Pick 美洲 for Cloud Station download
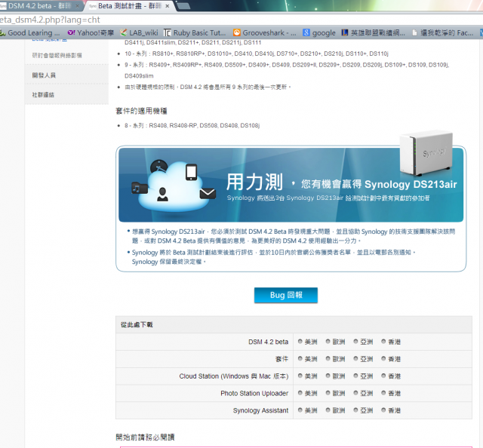The image size is (483, 448). (x=300, y=376)
